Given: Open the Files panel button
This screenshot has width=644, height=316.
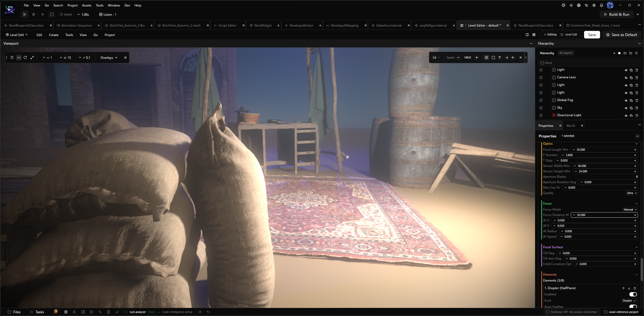Looking at the screenshot, I should (14, 312).
